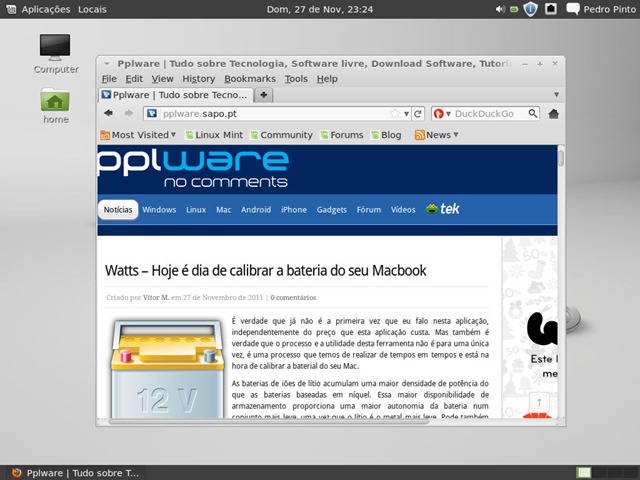Click the search magnifier icon

(x=533, y=113)
